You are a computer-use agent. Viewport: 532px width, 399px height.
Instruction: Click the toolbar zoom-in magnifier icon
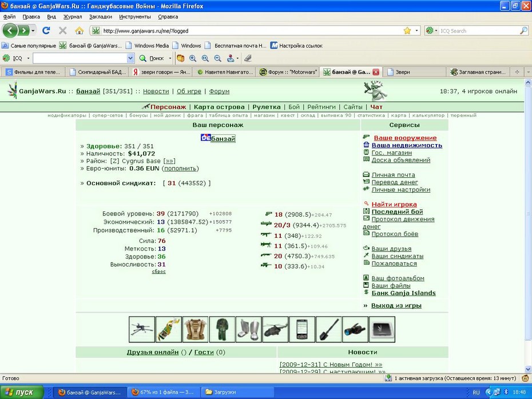[x=193, y=58]
